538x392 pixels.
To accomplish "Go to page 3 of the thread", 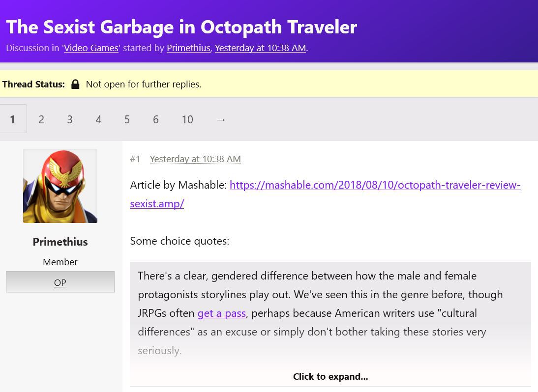I will [x=70, y=119].
